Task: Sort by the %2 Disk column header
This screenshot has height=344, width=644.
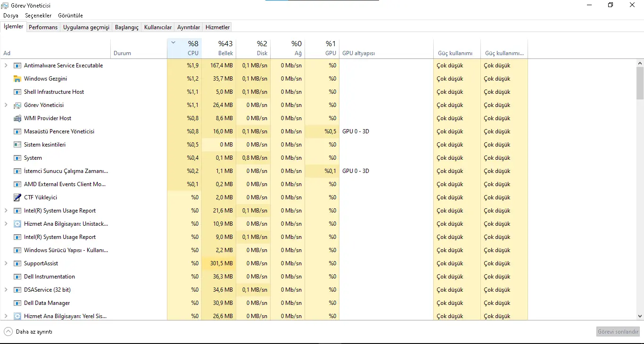Action: coord(253,49)
